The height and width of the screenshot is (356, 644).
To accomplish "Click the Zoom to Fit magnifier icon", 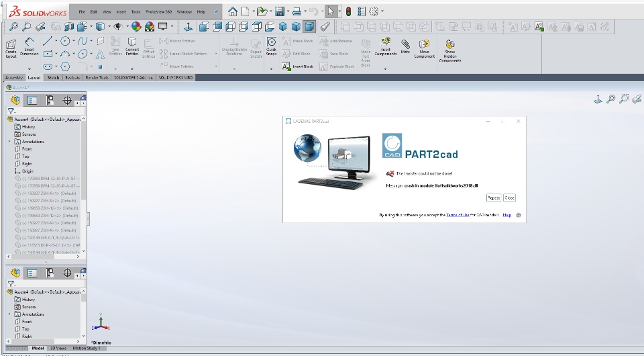I will coord(13,27).
